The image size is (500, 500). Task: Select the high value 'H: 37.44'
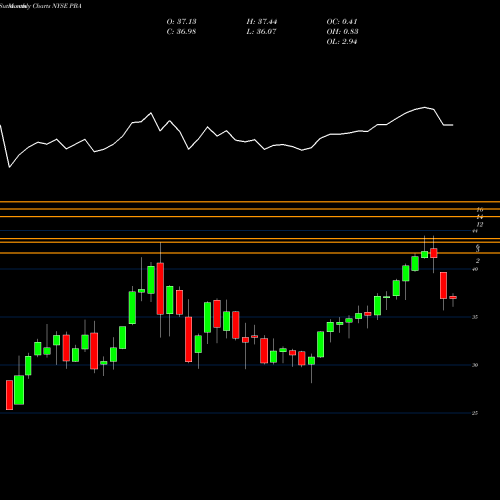[x=262, y=22]
